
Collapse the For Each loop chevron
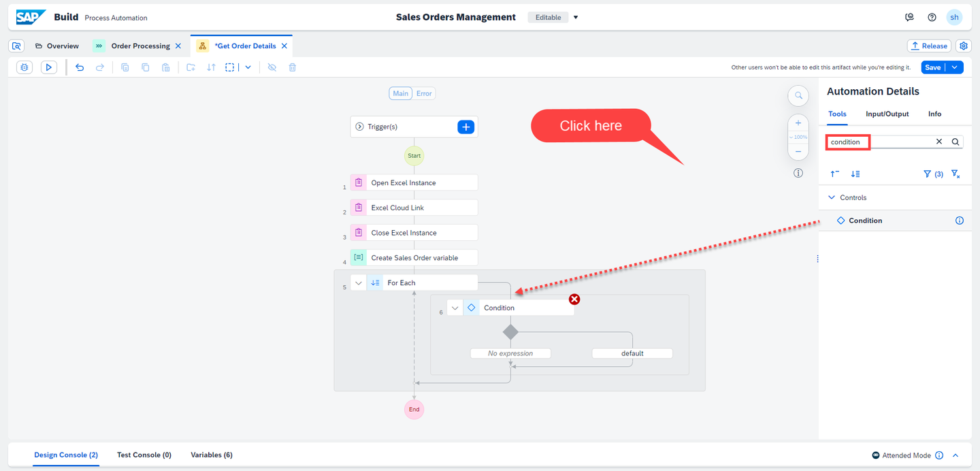(x=359, y=282)
